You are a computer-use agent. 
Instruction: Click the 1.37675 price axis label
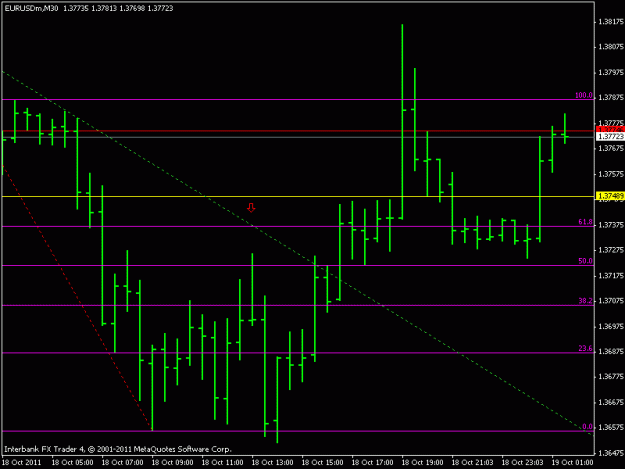pos(611,149)
